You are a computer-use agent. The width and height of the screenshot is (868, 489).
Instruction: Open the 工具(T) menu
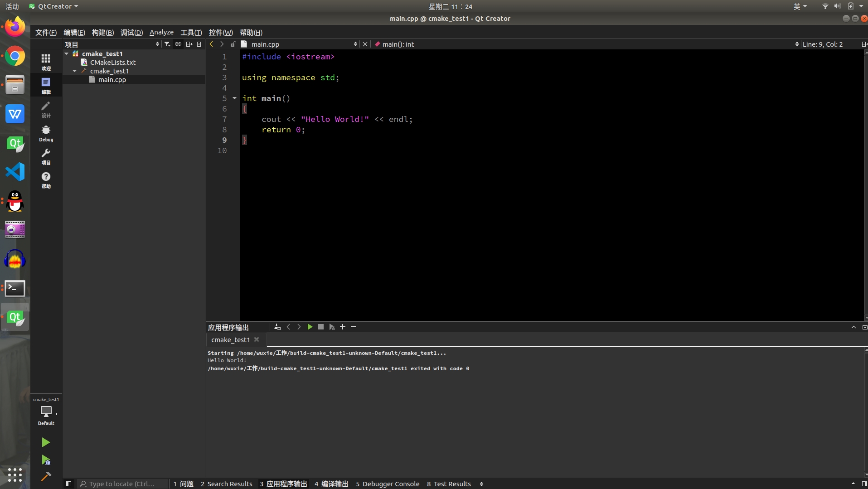191,32
